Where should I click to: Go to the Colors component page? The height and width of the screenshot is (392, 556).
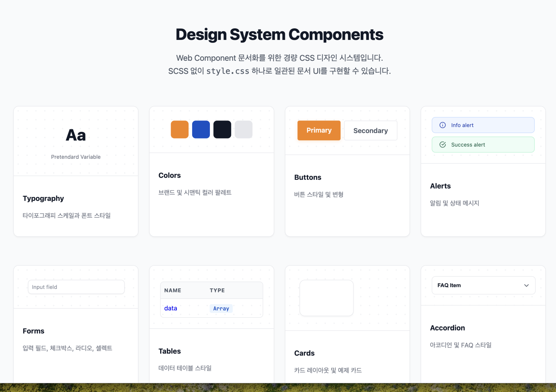tap(170, 175)
